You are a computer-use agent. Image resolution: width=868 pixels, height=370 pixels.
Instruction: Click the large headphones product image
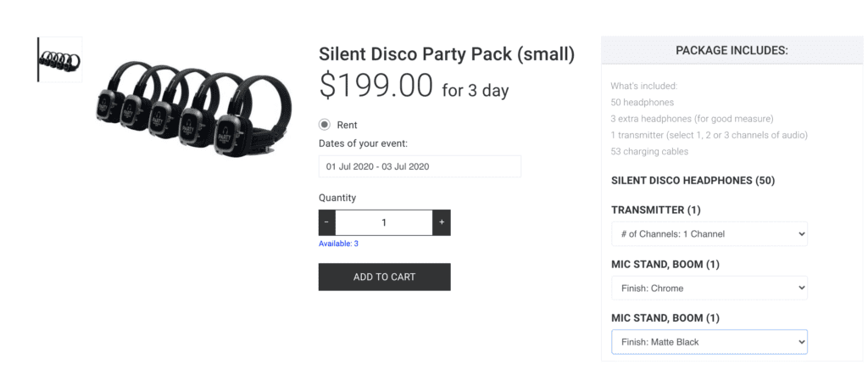[x=192, y=102]
